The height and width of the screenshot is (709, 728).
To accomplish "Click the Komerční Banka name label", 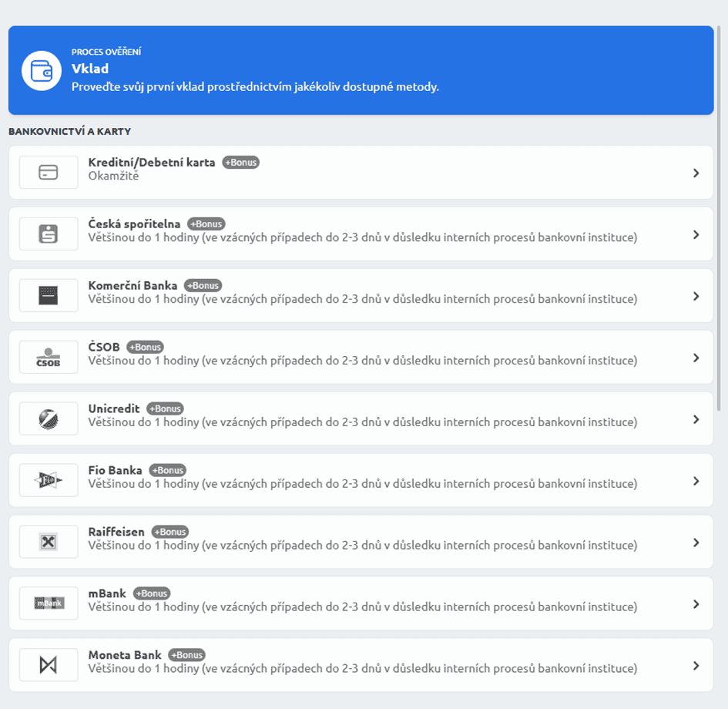I will (x=133, y=286).
